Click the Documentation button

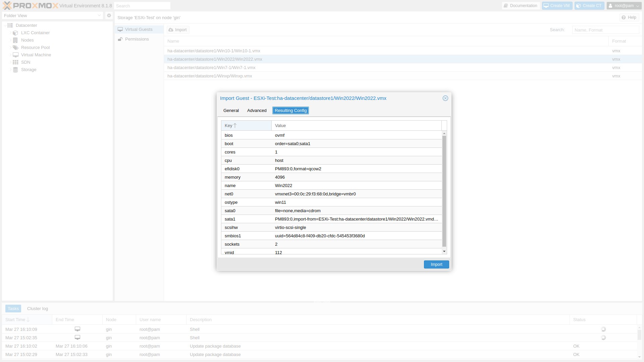tap(520, 6)
